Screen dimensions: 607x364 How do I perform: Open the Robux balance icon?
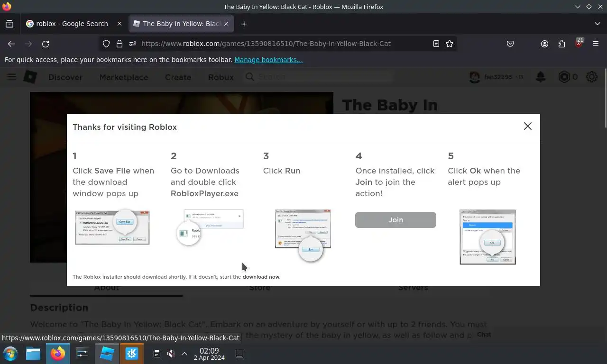click(564, 77)
